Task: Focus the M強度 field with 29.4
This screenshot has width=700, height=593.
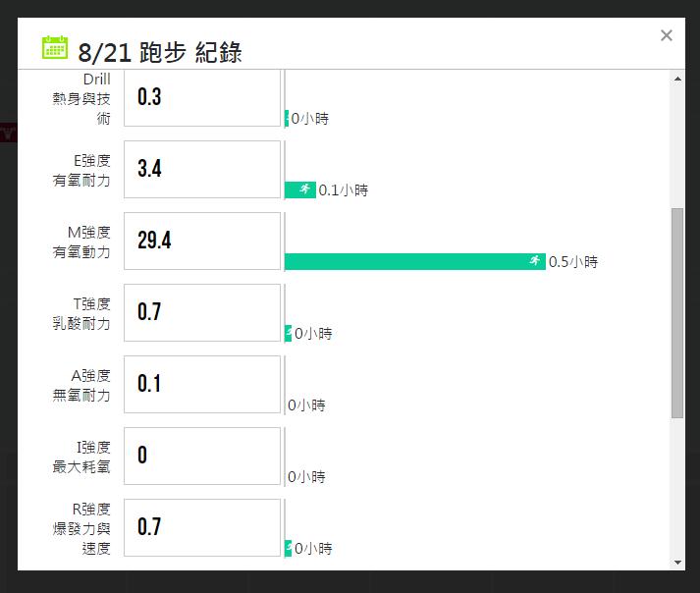Action: click(x=202, y=241)
